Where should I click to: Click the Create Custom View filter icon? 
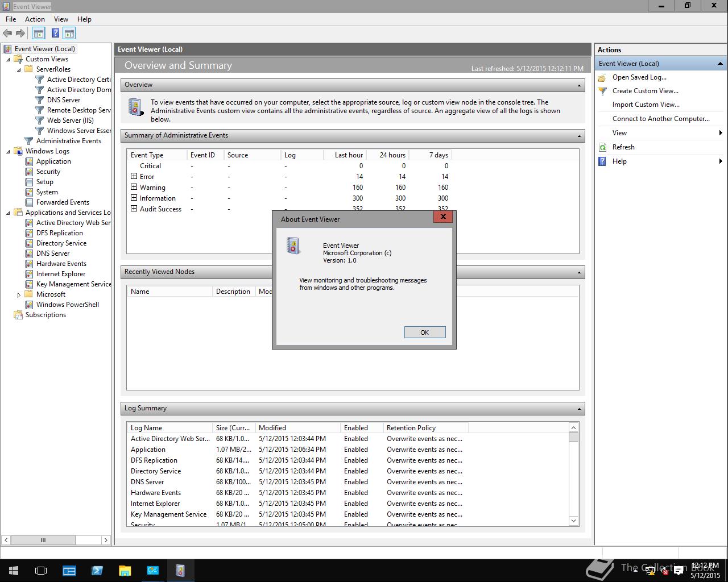click(x=603, y=91)
